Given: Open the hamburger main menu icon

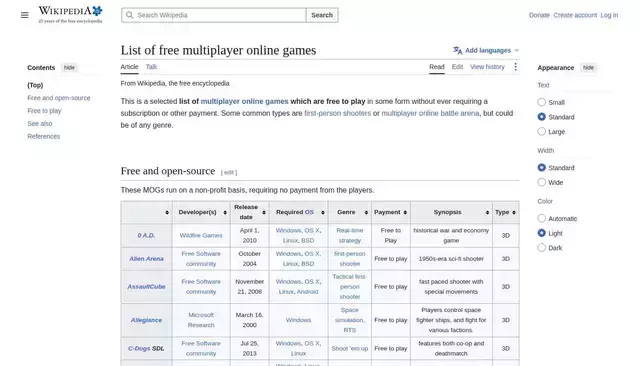Looking at the screenshot, I should tap(24, 15).
